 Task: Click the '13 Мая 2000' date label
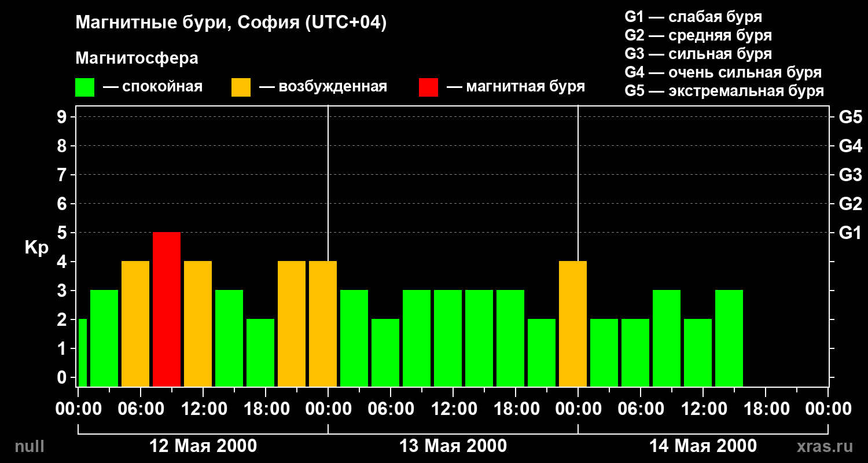pyautogui.click(x=453, y=446)
